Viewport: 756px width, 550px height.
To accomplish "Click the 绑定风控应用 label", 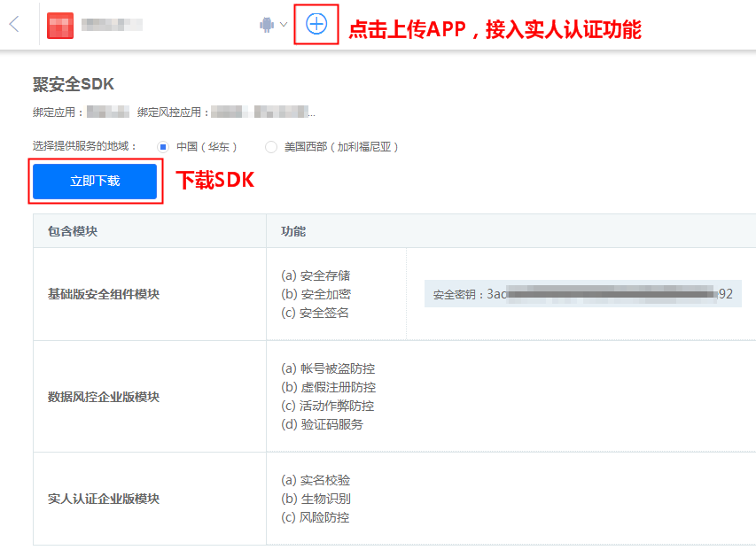I will (x=173, y=112).
